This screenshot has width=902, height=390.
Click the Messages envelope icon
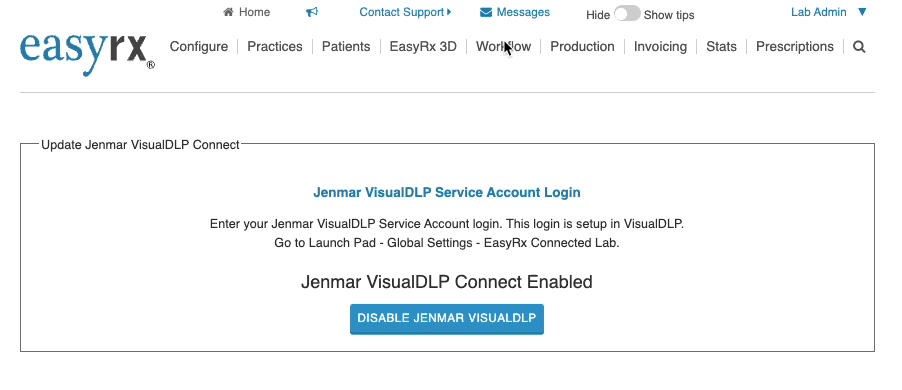click(486, 12)
